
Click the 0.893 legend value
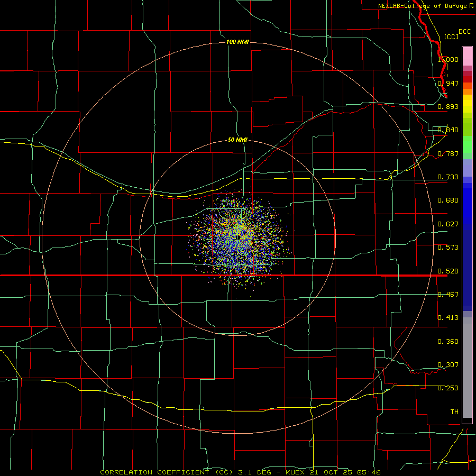click(x=448, y=106)
